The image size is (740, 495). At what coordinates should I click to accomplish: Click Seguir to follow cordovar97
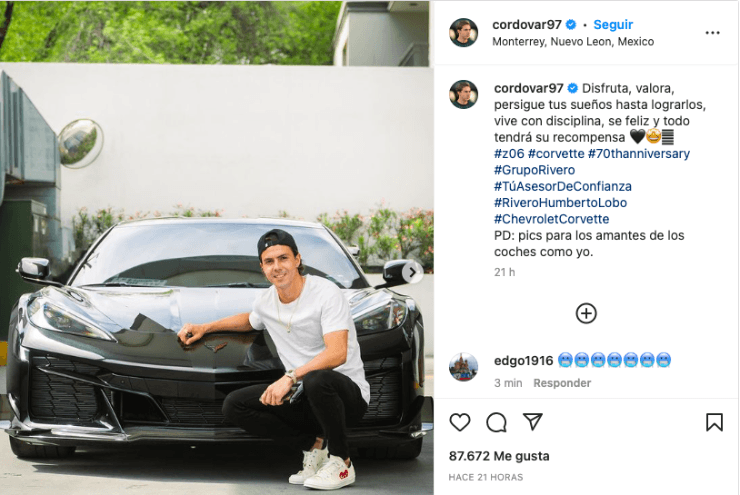click(x=613, y=25)
